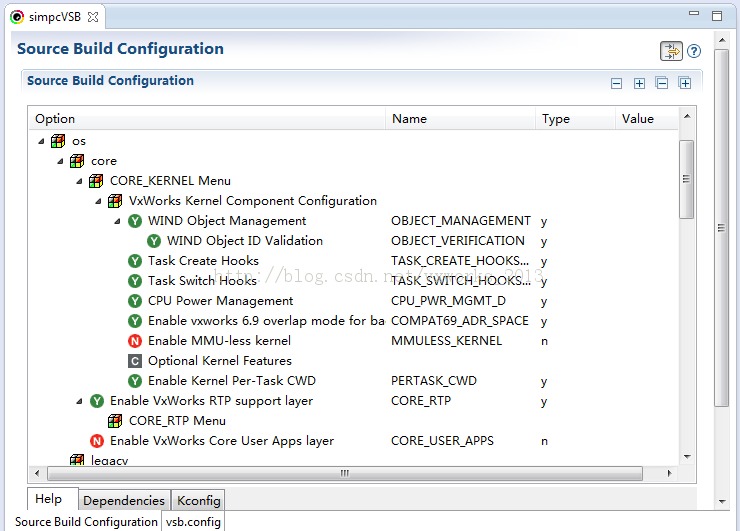Switch to the Dependencies tab
Screen dimensions: 740x531
tap(124, 500)
